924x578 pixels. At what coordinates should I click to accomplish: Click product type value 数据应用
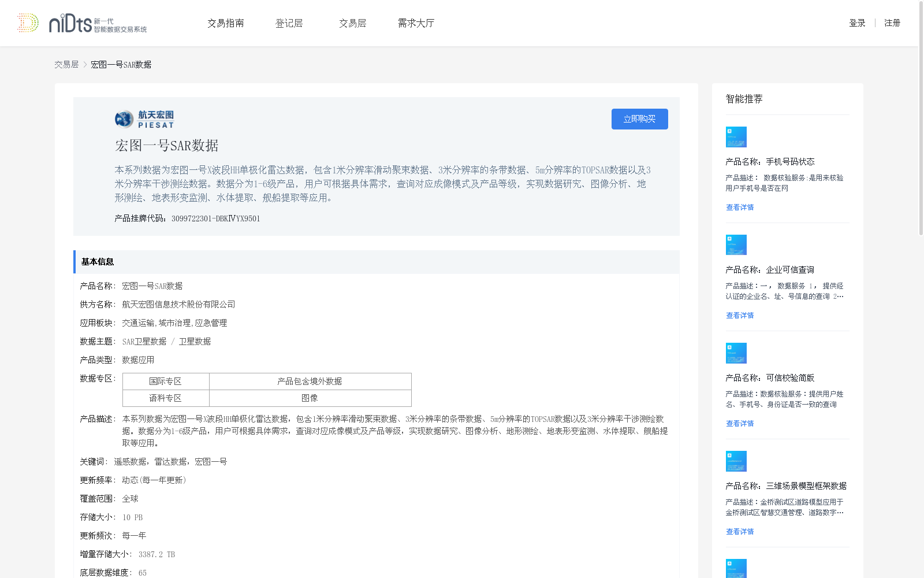(x=138, y=360)
